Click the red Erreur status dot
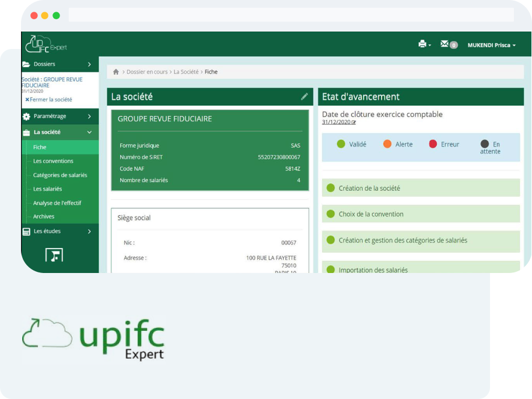This screenshot has width=532, height=399. 433,144
